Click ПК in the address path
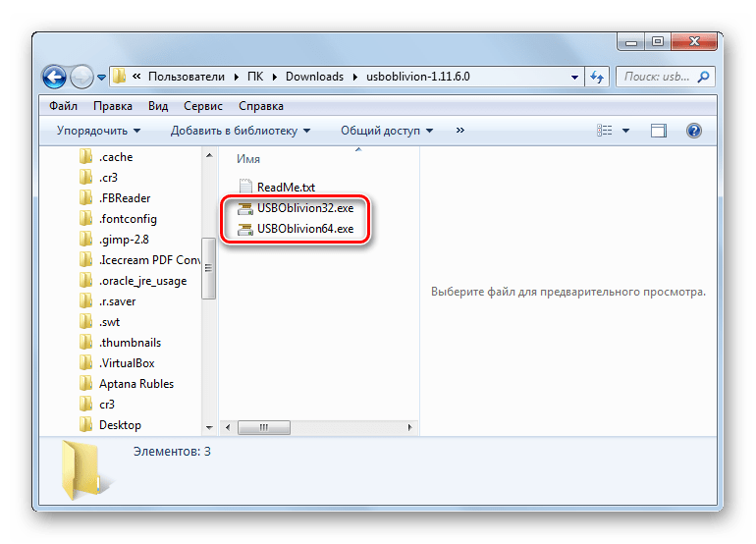Screen dimensions: 756x544 coord(255,77)
